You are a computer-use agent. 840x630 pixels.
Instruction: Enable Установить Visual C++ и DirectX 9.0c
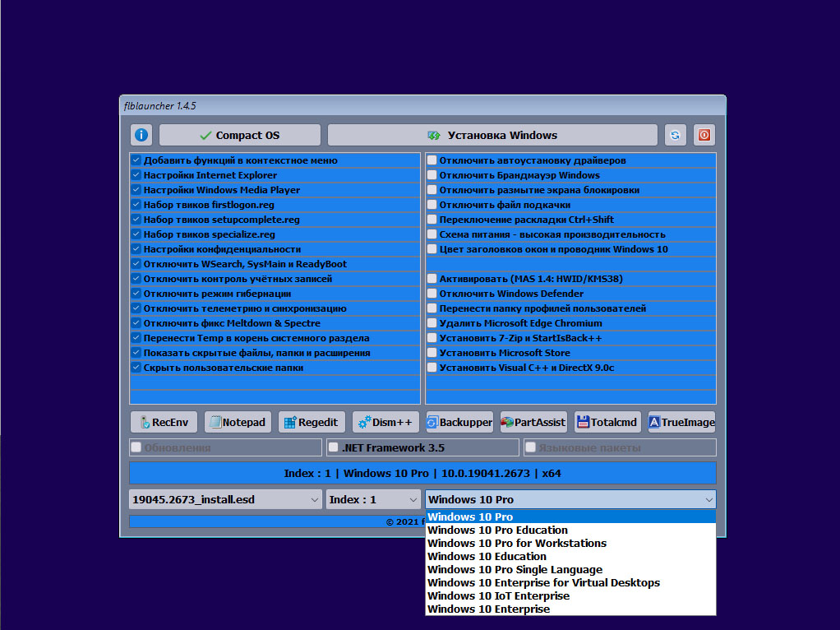pos(432,368)
